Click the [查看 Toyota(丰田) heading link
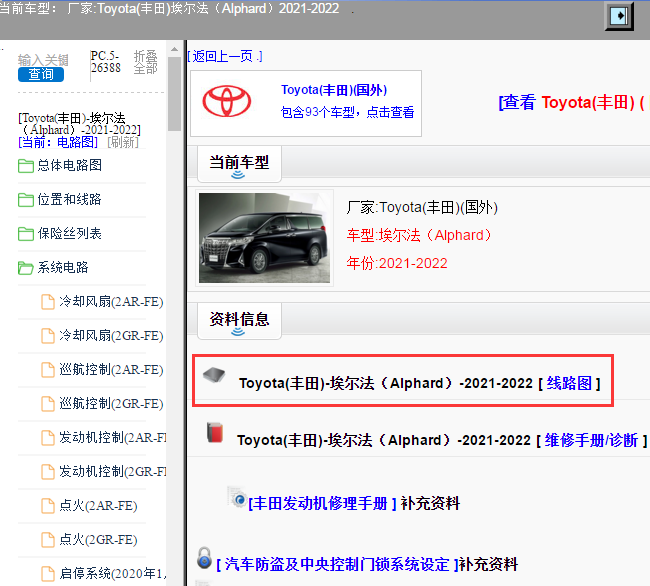The image size is (650, 586). click(574, 102)
